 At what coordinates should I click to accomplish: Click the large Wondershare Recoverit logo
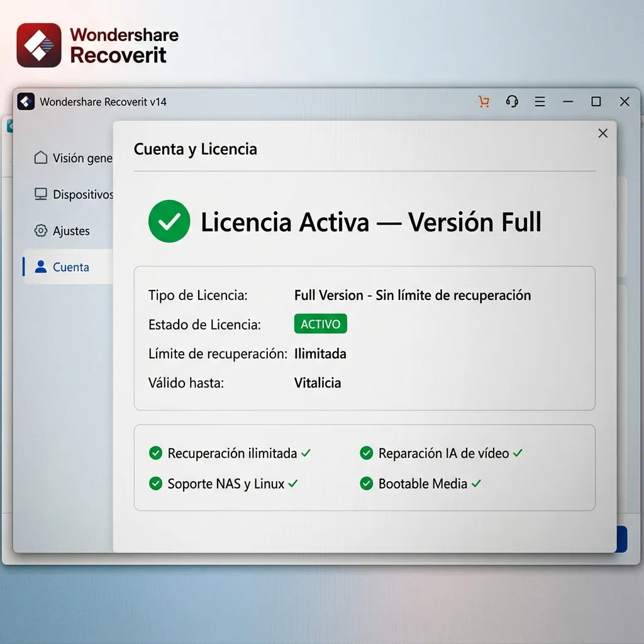pyautogui.click(x=39, y=45)
